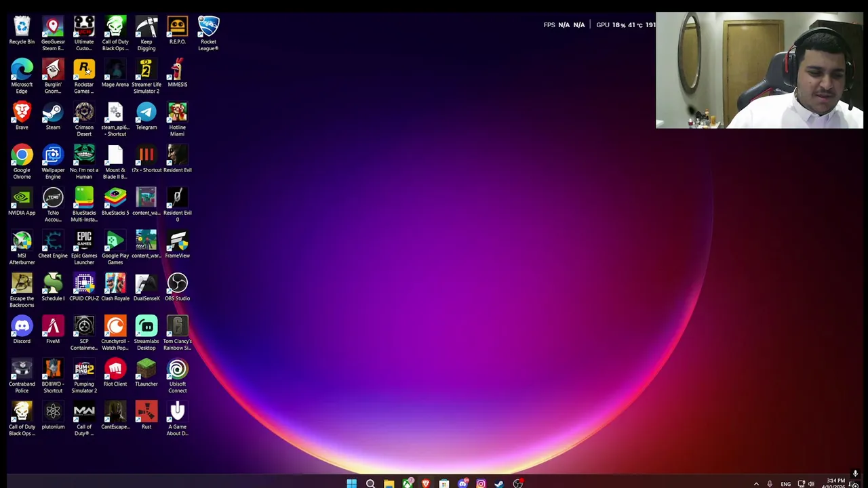Screen dimensions: 868x488
Task: Select Google Play Games icon
Action: [x=115, y=247]
